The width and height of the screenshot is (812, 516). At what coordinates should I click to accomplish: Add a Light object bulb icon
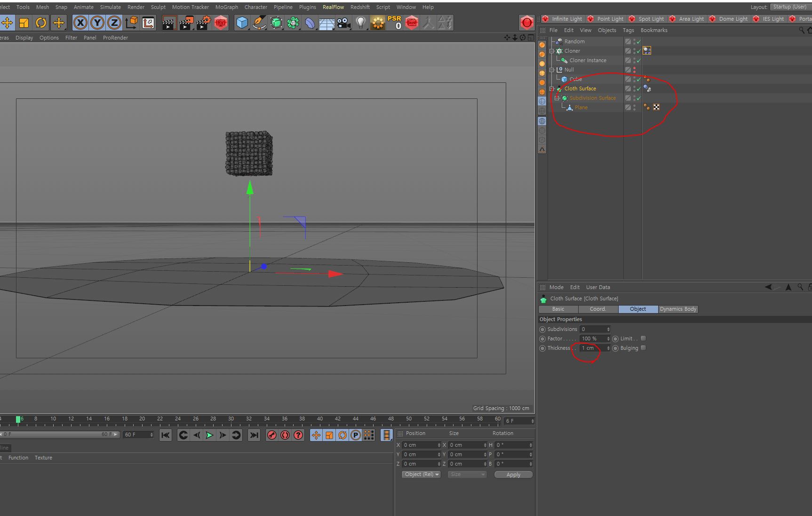click(x=361, y=23)
